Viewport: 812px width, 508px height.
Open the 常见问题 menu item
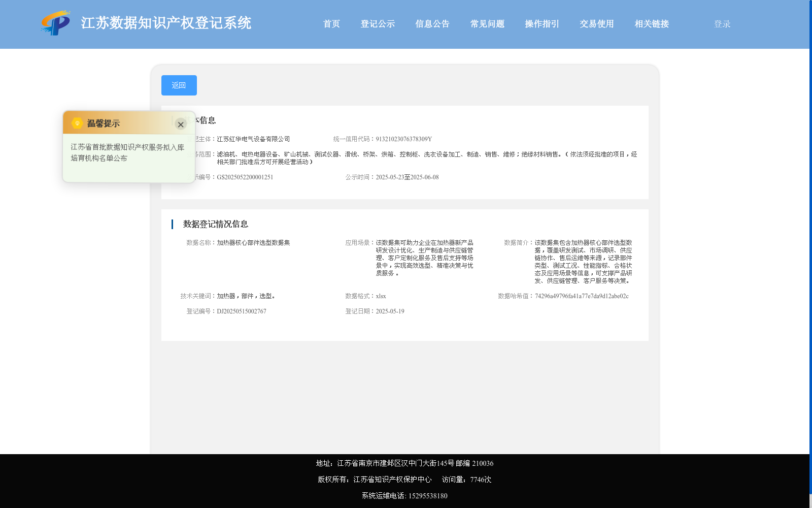tap(487, 24)
